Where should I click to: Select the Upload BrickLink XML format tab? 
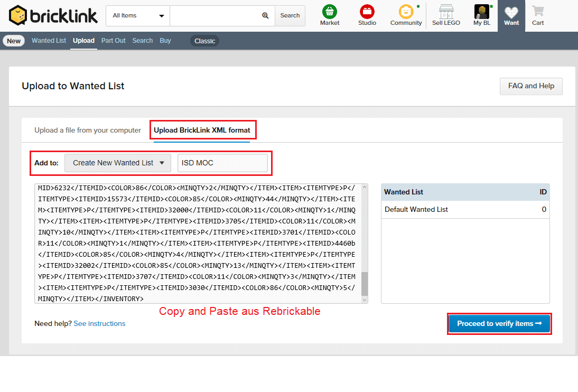click(x=202, y=130)
